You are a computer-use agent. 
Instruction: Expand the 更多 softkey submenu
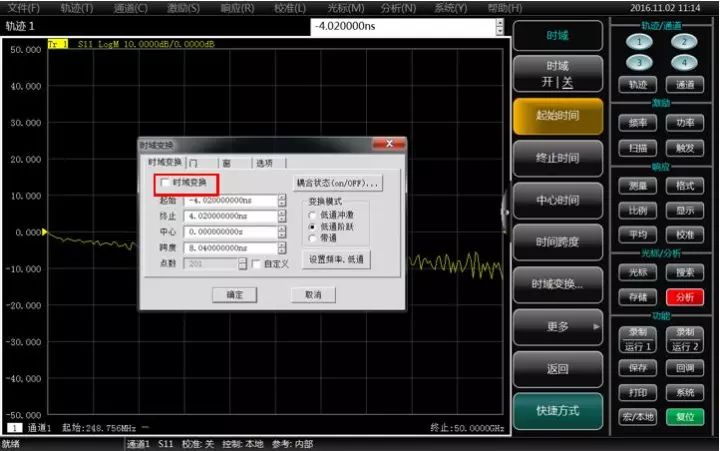coord(557,327)
